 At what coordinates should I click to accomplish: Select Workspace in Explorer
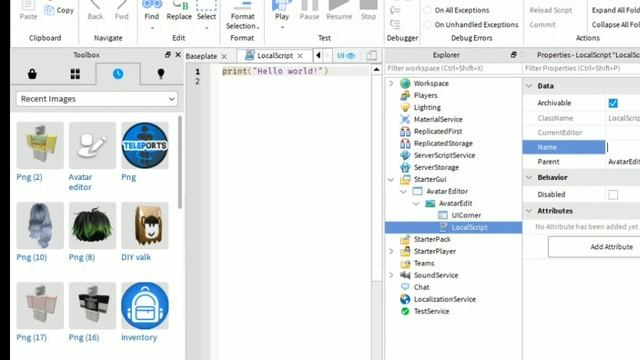431,83
